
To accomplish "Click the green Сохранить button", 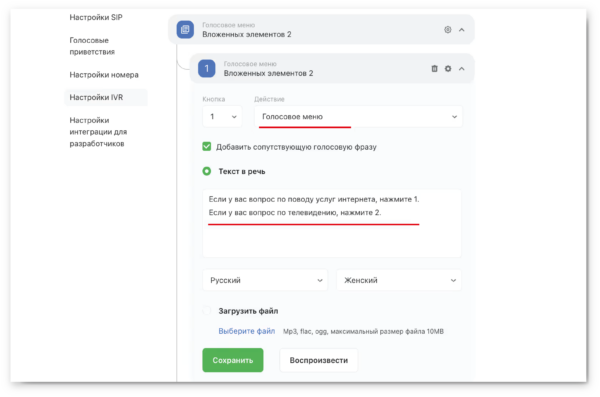I will [233, 360].
